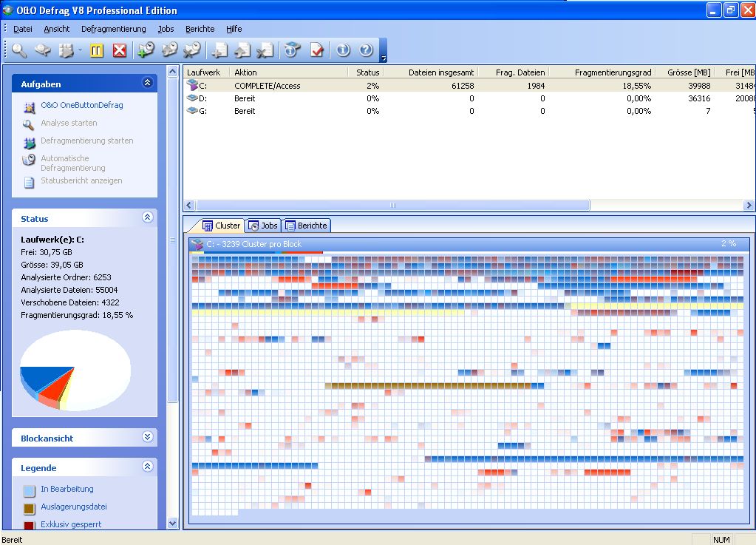This screenshot has height=545, width=756.
Task: Collapse the Aufgaben panel
Action: (x=147, y=84)
